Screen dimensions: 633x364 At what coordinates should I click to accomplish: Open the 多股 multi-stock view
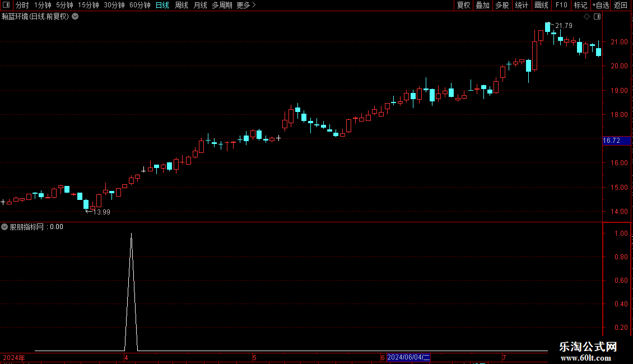click(502, 5)
